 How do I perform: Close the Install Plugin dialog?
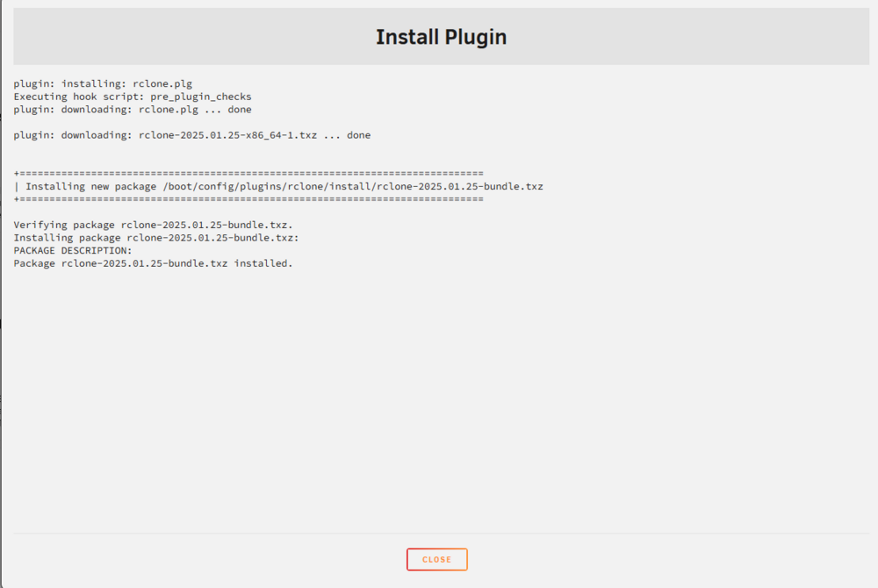(436, 559)
